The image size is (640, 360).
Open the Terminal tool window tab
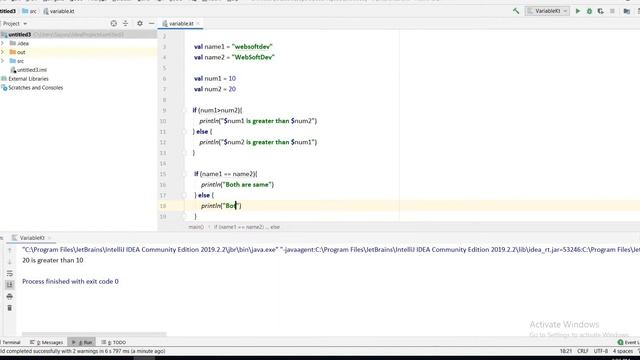click(x=11, y=342)
